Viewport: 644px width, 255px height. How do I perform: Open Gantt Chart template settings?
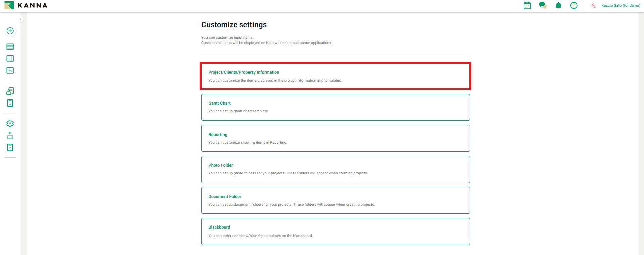pyautogui.click(x=335, y=107)
